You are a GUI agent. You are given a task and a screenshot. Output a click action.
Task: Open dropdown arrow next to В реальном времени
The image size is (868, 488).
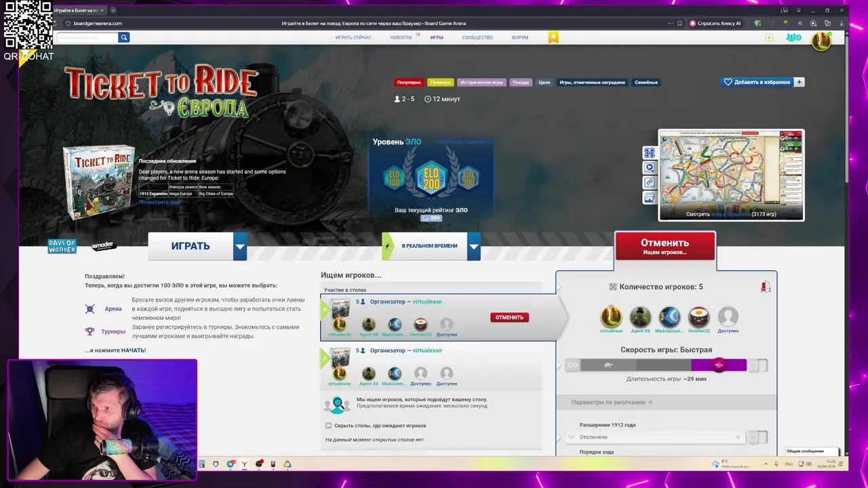pyautogui.click(x=474, y=247)
